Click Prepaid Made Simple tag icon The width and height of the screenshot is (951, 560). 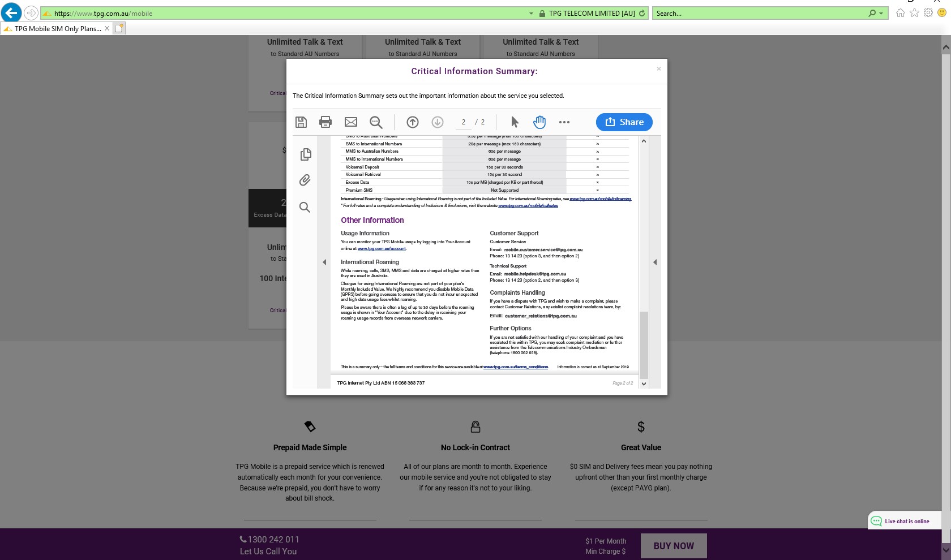[310, 427]
